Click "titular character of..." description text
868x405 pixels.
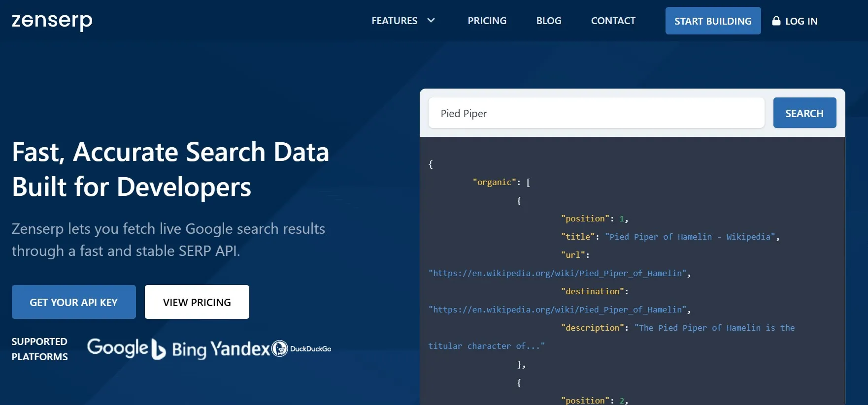click(x=487, y=346)
